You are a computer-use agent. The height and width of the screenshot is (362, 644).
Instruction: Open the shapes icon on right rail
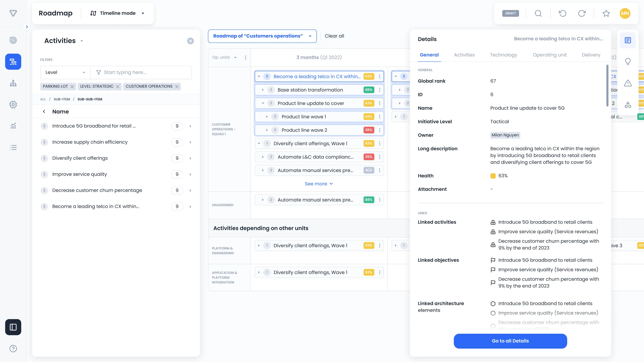tap(628, 105)
